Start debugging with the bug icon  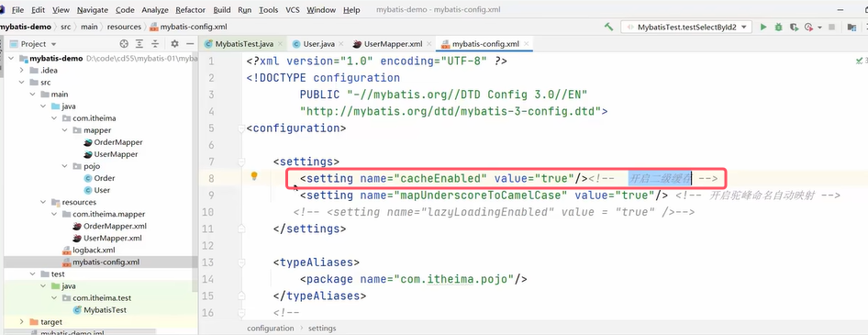pyautogui.click(x=779, y=27)
